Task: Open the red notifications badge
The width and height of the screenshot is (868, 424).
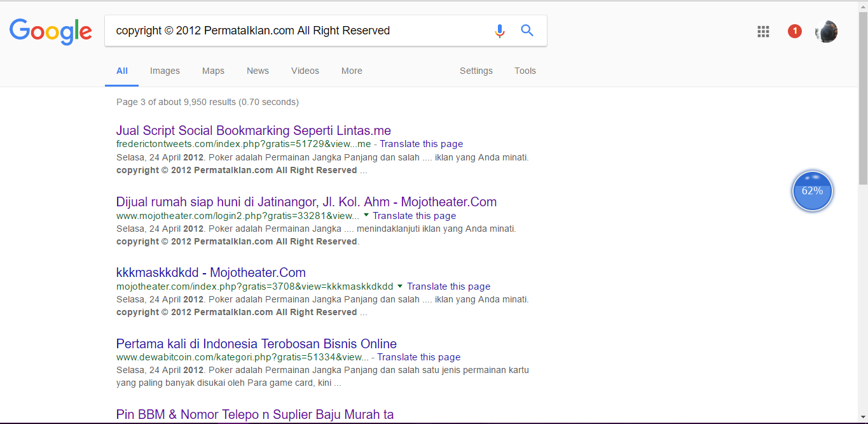Action: [x=795, y=31]
